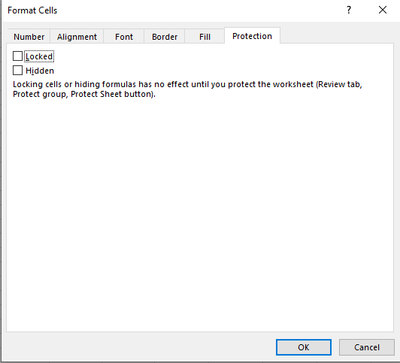This screenshot has width=400, height=363.
Task: Close the Format Cells dialog with the X
Action: pos(383,10)
